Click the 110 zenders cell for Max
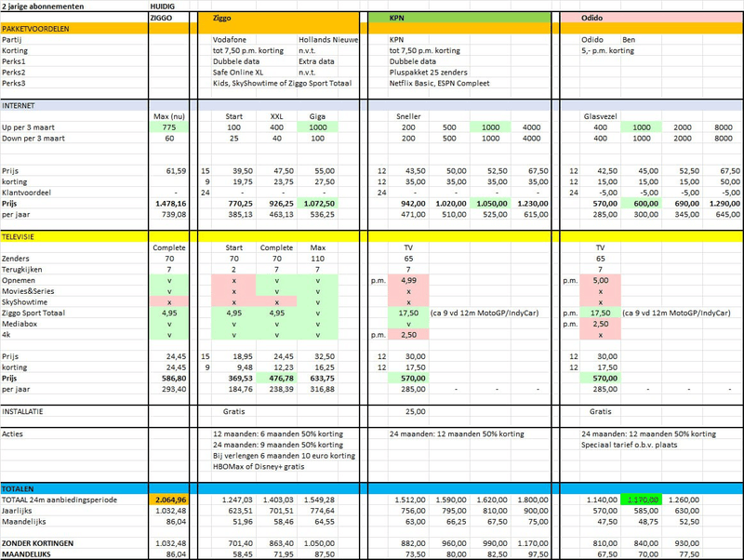This screenshot has height=560, width=744. tap(317, 259)
